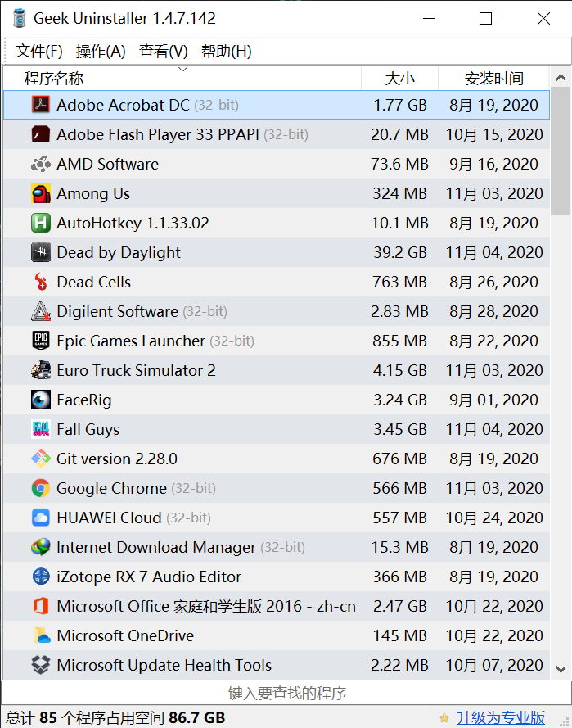Click the Geek Uninstaller title bar icon
The width and height of the screenshot is (572, 728).
click(x=20, y=18)
